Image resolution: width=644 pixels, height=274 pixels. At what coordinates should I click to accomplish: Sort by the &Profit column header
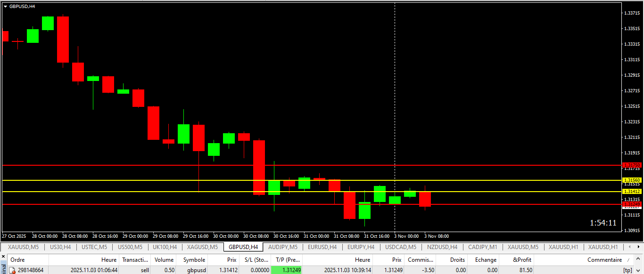coord(517,260)
